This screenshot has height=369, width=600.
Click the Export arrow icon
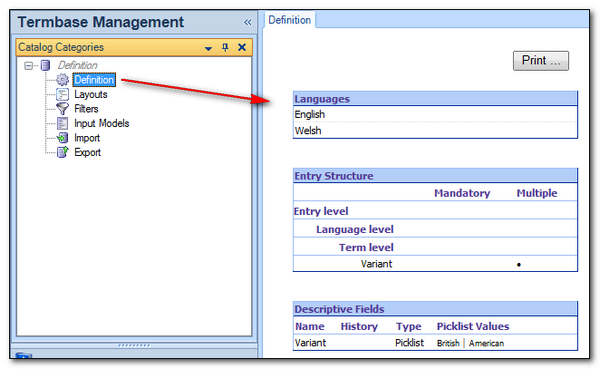point(62,152)
